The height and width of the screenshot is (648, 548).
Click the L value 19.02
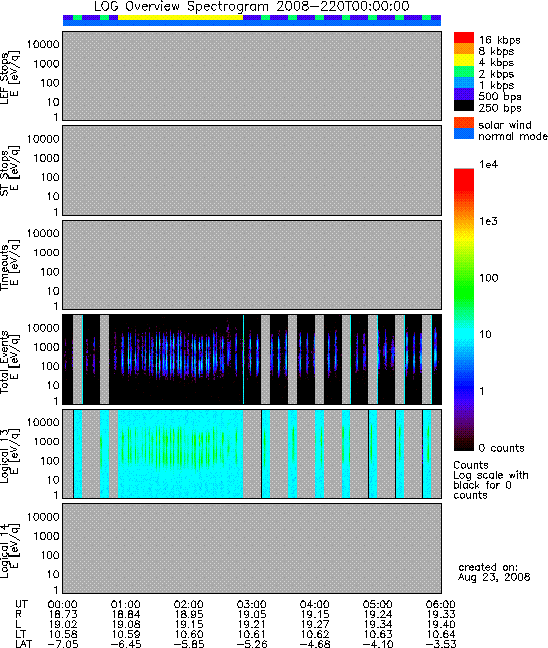click(x=62, y=624)
